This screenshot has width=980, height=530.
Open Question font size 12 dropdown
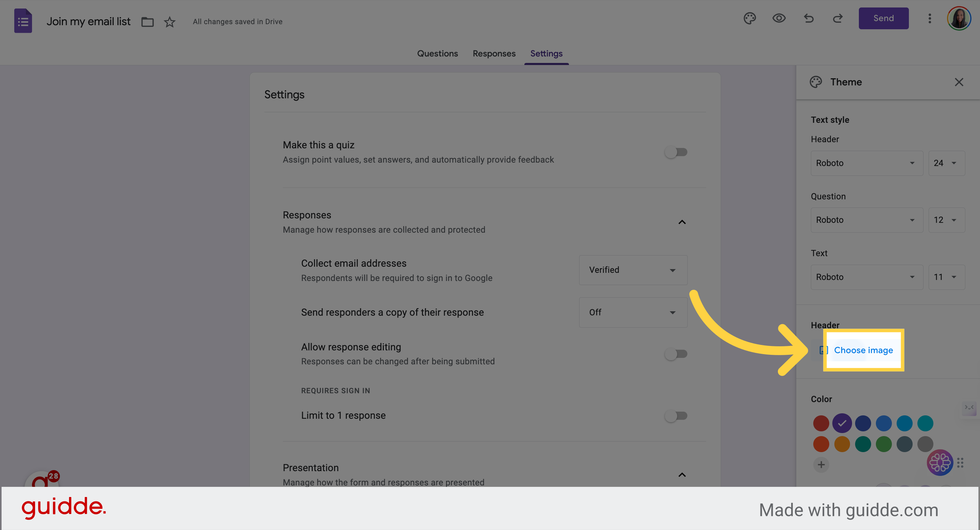coord(947,220)
